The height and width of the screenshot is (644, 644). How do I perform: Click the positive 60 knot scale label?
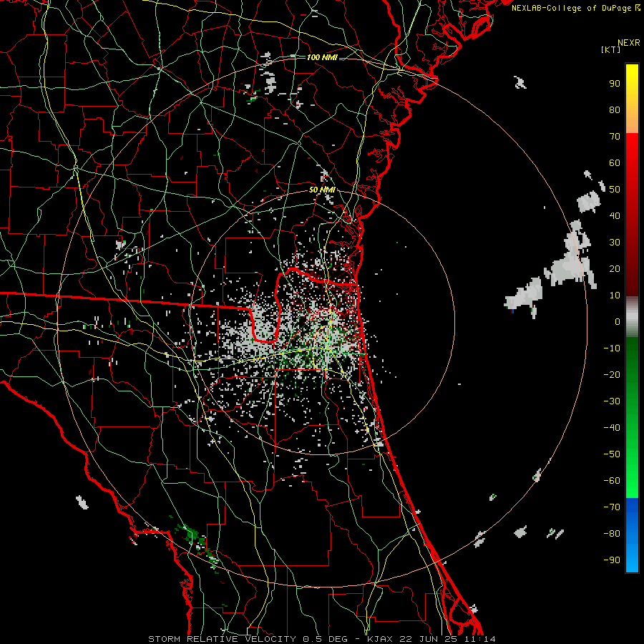pyautogui.click(x=615, y=163)
